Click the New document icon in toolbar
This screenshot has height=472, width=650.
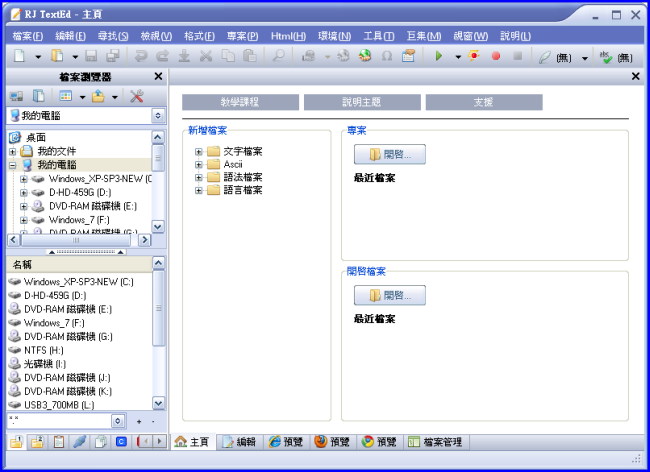(x=20, y=57)
